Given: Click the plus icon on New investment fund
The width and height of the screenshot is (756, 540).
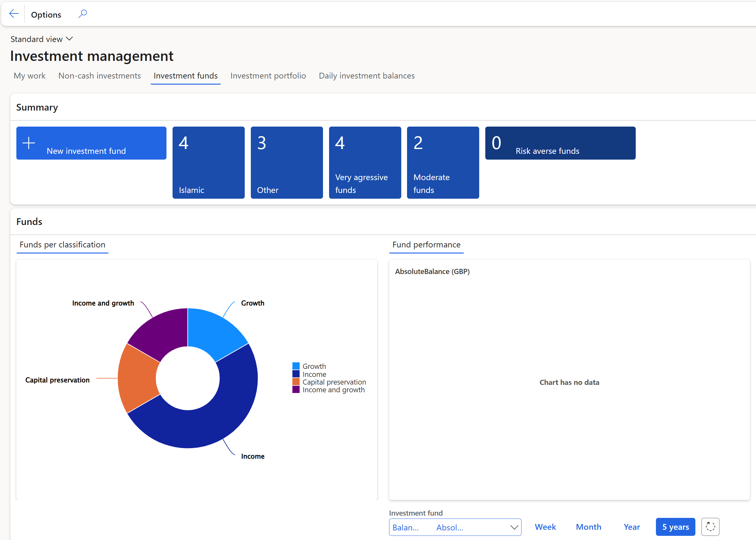Looking at the screenshot, I should [x=29, y=143].
